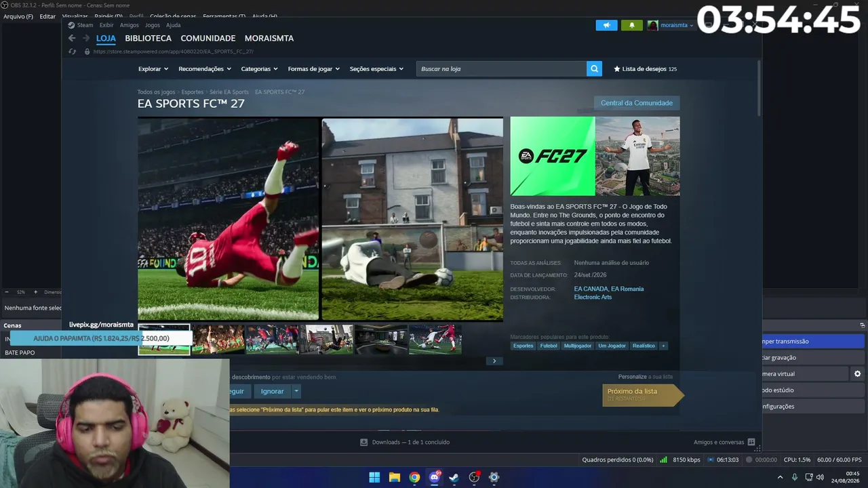Select the Futebol tag
The width and height of the screenshot is (868, 488).
click(x=549, y=346)
